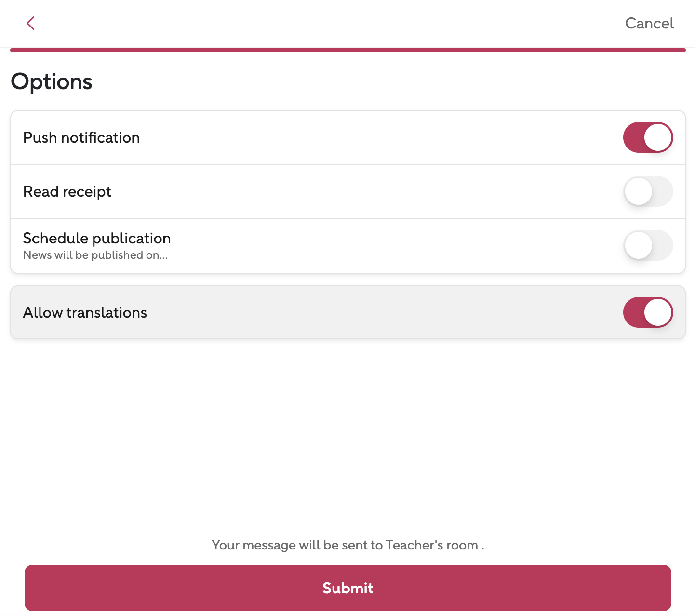Click the Push notification label
The height and width of the screenshot is (616, 695).
click(x=81, y=138)
